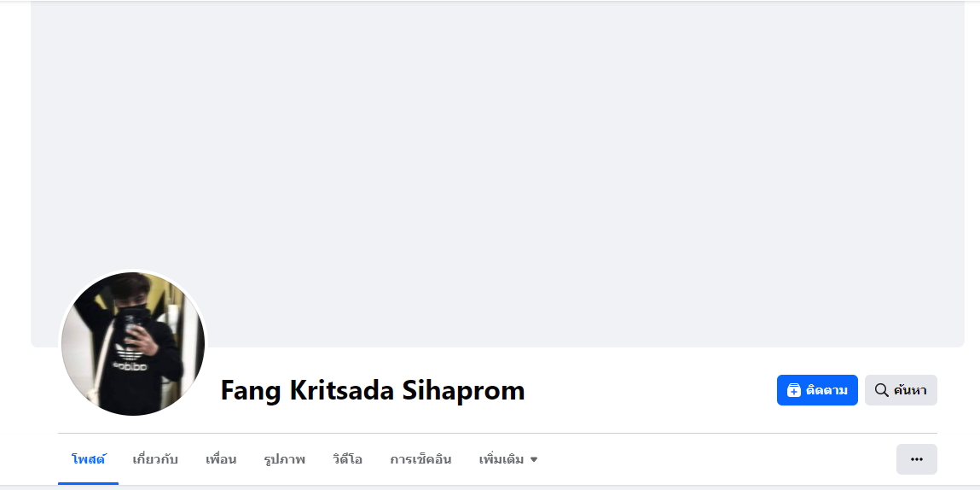Click the ติดตาม label text
The height and width of the screenshot is (490, 980).
tap(826, 390)
